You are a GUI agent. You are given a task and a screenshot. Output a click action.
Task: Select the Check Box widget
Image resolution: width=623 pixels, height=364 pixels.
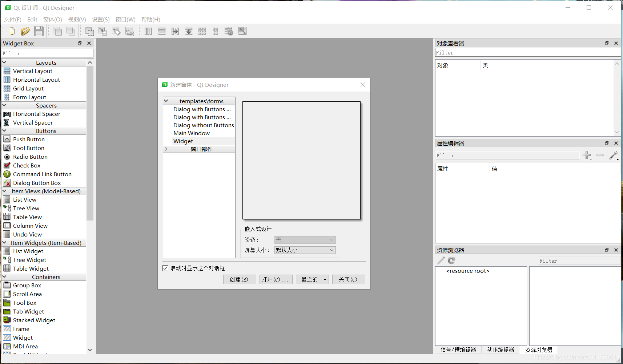(x=27, y=165)
